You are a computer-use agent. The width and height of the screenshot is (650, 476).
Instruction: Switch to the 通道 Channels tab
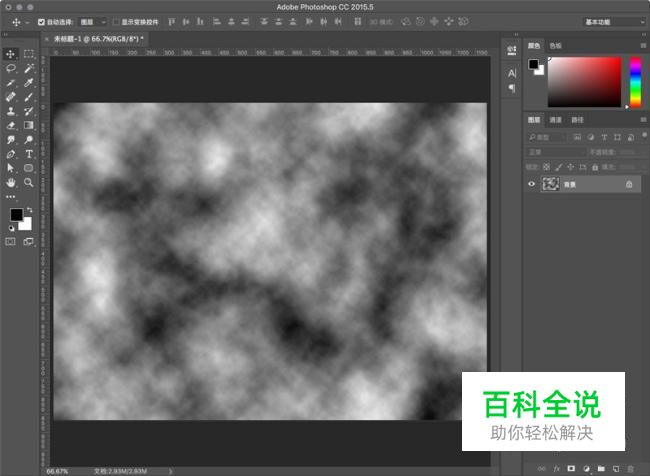coord(555,120)
